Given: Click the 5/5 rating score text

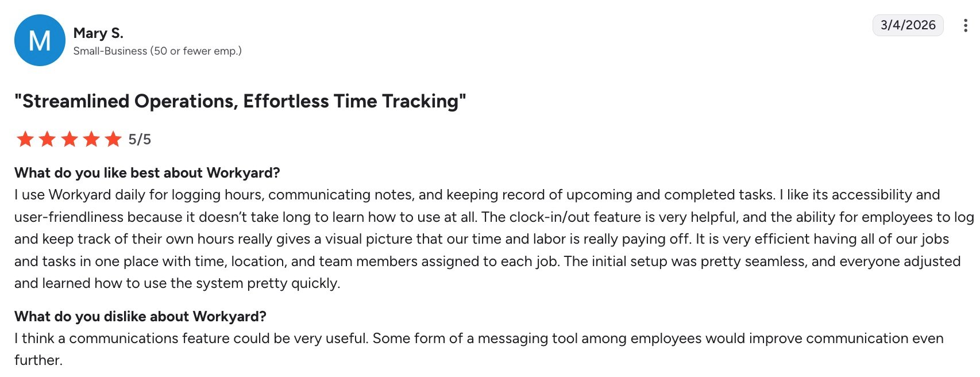Looking at the screenshot, I should click(x=140, y=139).
